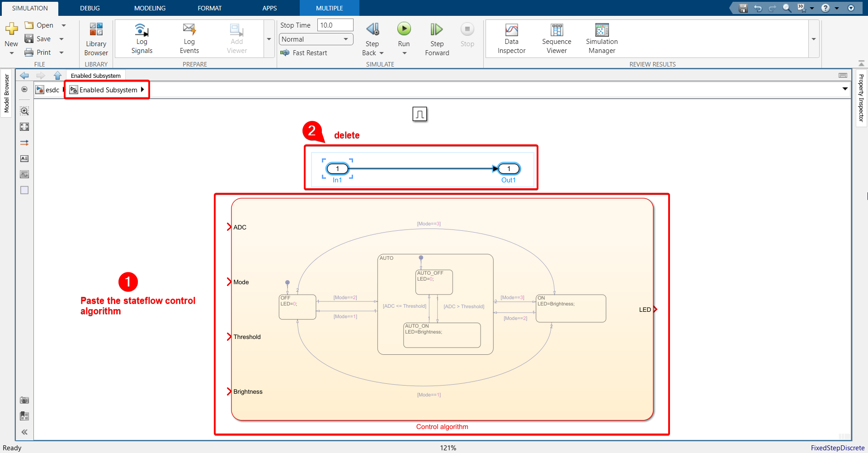The width and height of the screenshot is (868, 453).
Task: Collapse the toolstrip using the up arrow at its right edge
Action: 861,63
